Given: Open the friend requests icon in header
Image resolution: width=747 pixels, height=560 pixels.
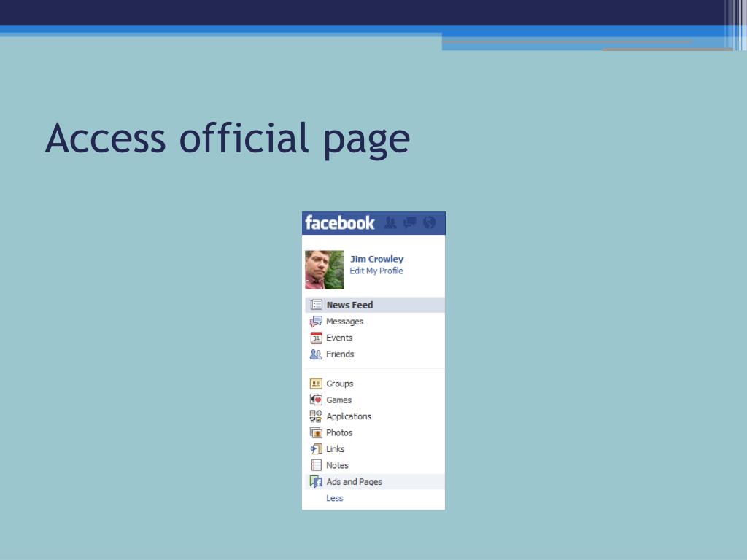Looking at the screenshot, I should [390, 222].
